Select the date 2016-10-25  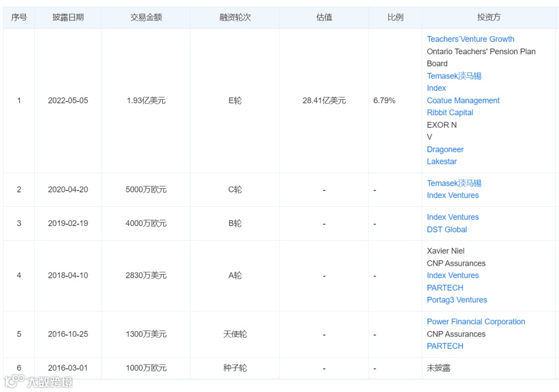(68, 334)
